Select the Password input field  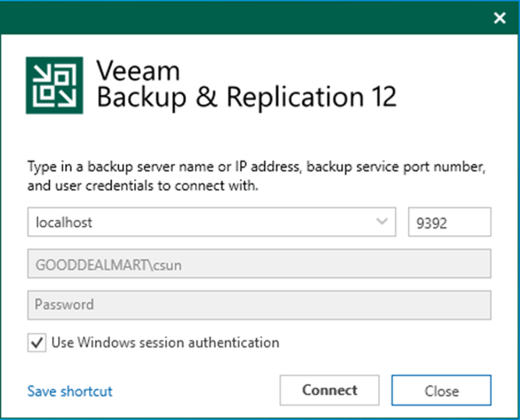pos(259,305)
